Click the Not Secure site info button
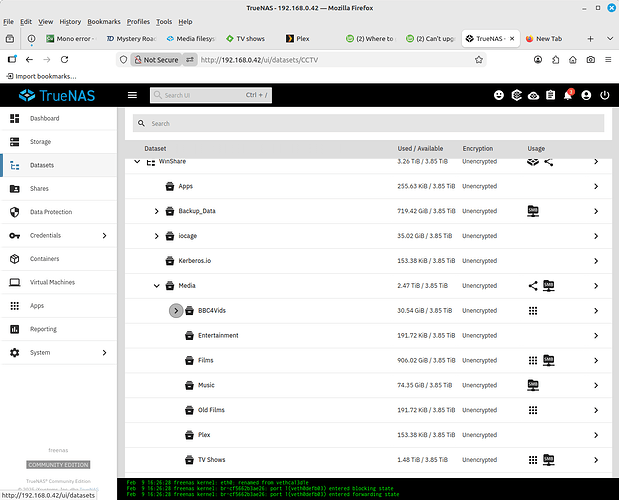 point(156,60)
